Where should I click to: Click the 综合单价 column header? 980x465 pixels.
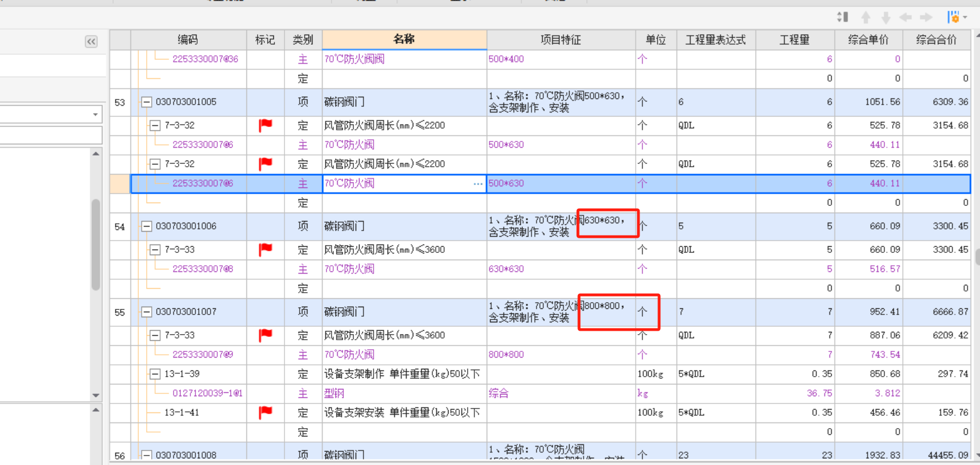pyautogui.click(x=869, y=40)
